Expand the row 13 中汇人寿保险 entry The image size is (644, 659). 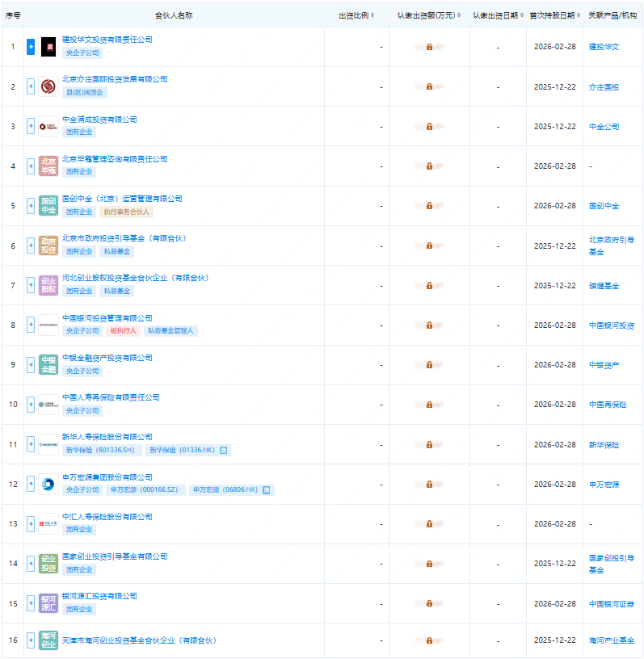tap(31, 523)
